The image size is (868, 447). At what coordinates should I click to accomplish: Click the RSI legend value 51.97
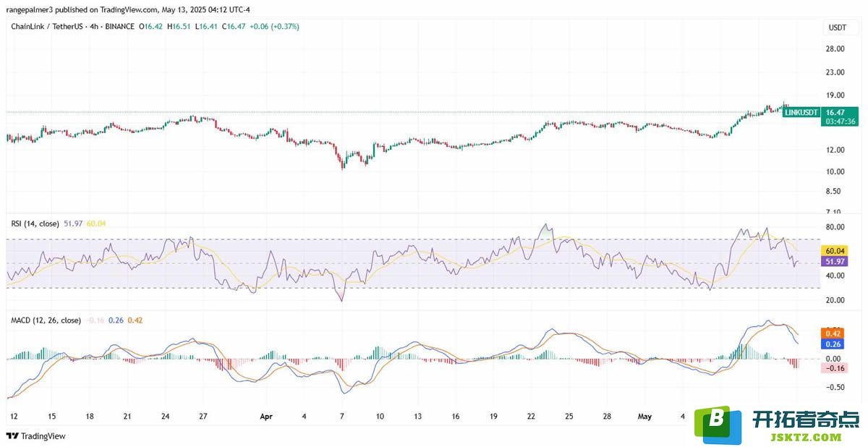(74, 224)
